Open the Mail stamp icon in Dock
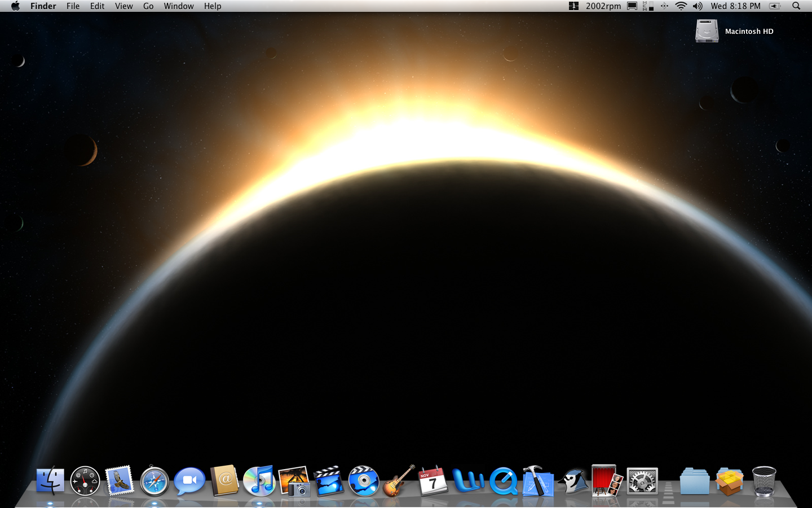Screen dimensions: 812x508 (x=120, y=481)
